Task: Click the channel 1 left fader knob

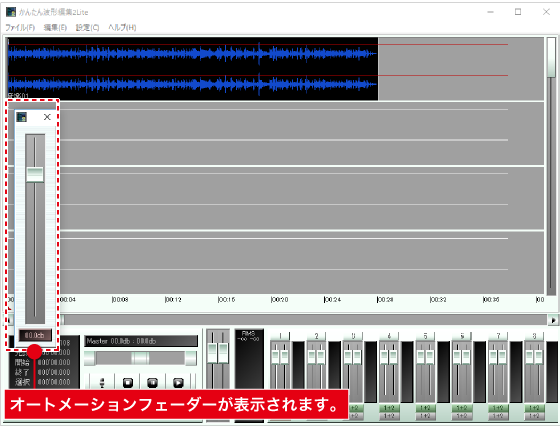Action: click(x=275, y=357)
